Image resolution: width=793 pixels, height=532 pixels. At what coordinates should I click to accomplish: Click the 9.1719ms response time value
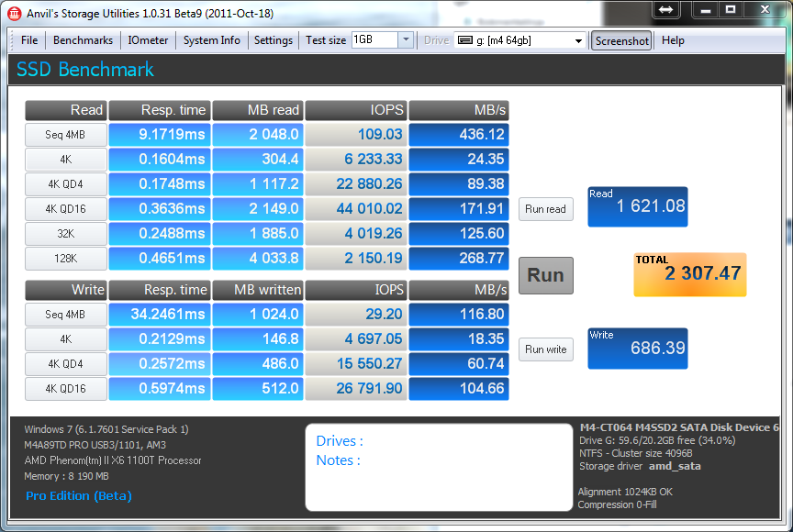pyautogui.click(x=160, y=135)
